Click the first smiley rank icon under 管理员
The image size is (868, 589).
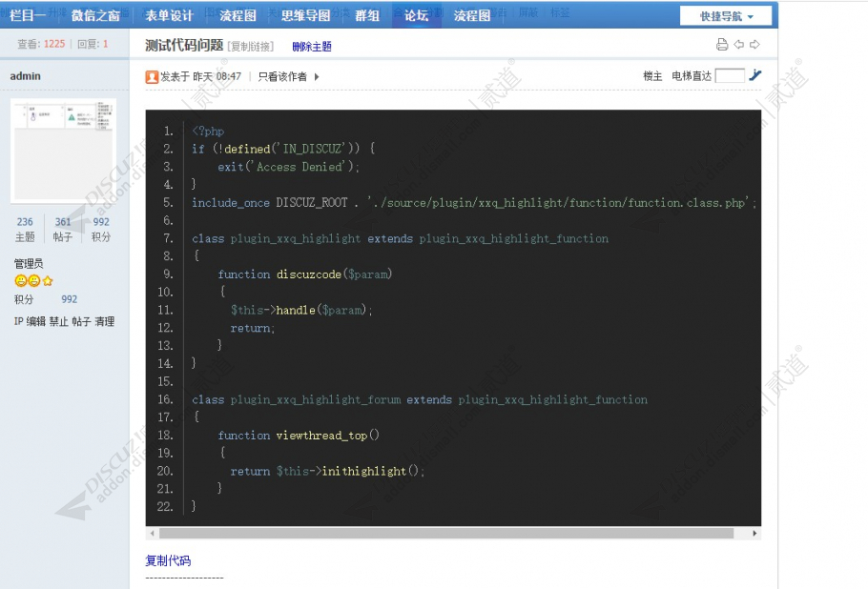click(x=20, y=281)
